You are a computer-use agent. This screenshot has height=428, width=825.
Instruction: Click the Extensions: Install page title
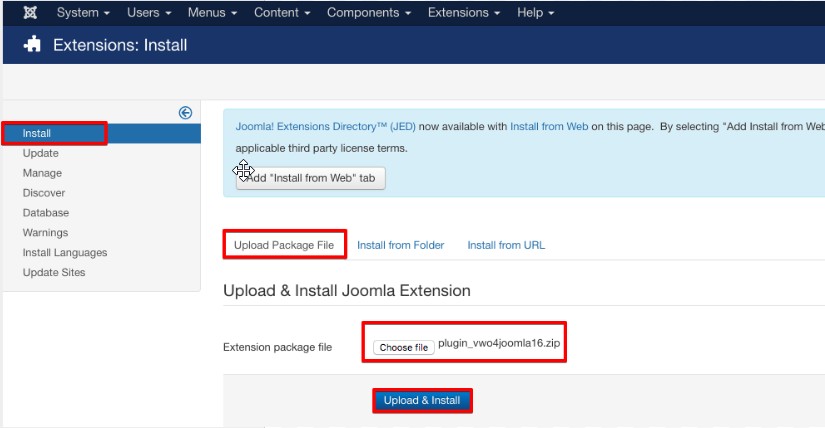click(120, 45)
